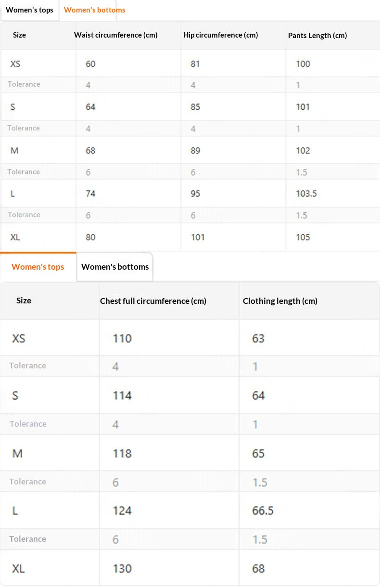Click chest circumference cell 118 for M

click(122, 453)
